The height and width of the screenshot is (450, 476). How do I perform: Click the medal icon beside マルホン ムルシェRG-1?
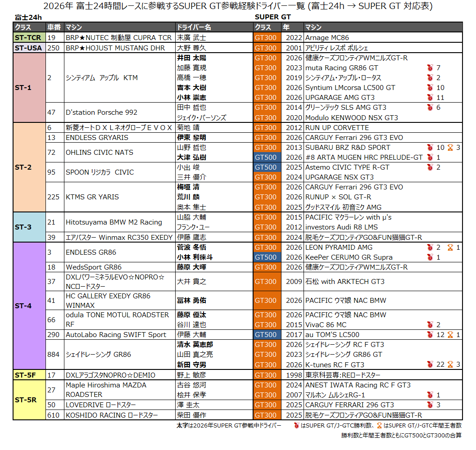(430, 395)
